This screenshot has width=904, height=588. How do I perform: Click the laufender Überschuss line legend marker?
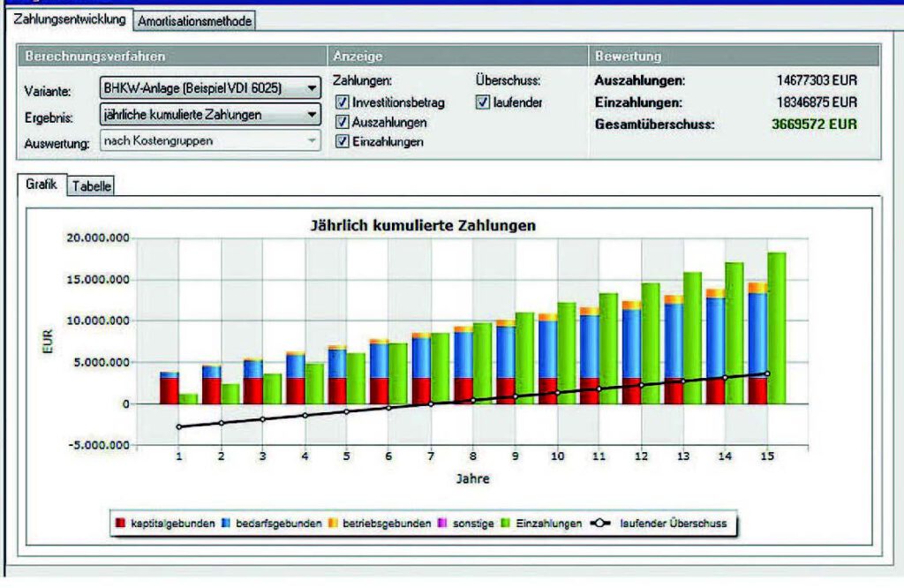click(x=599, y=523)
